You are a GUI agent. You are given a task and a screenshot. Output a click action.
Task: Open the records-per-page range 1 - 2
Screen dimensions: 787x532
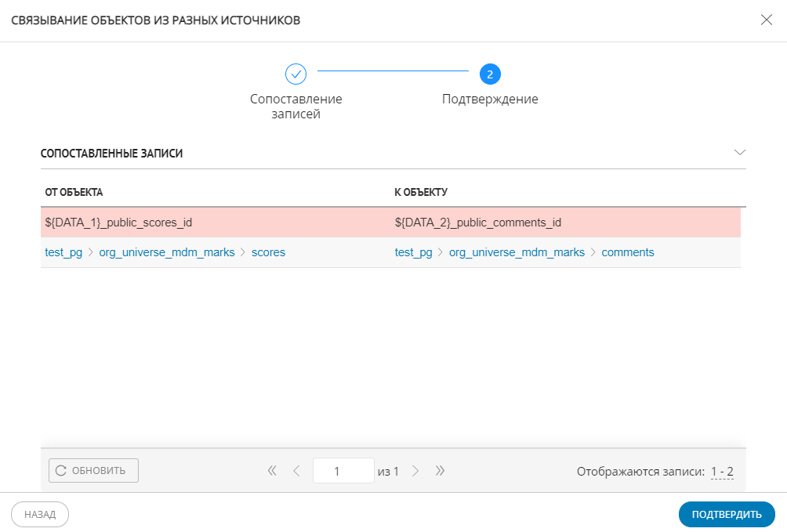721,472
